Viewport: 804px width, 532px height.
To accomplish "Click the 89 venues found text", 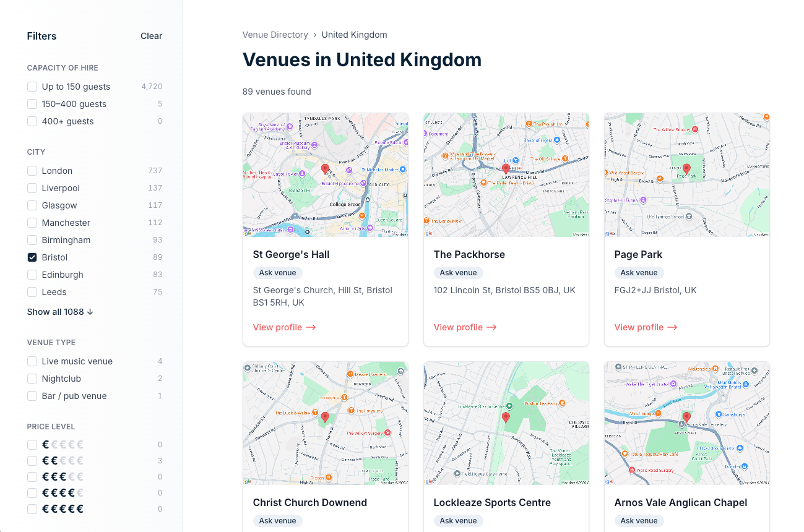I will pyautogui.click(x=277, y=92).
